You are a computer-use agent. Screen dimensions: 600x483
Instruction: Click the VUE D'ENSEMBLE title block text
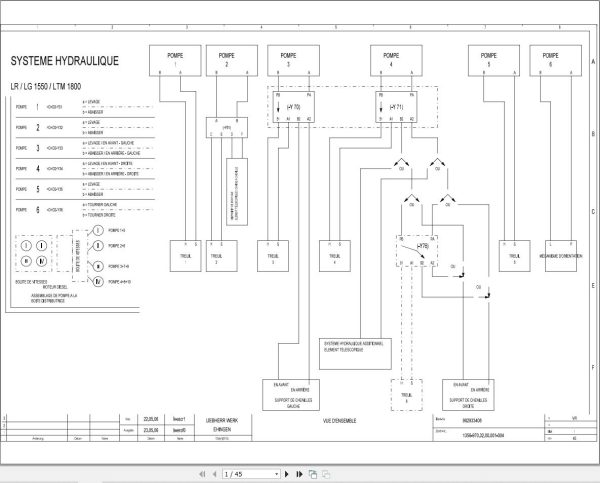click(339, 421)
